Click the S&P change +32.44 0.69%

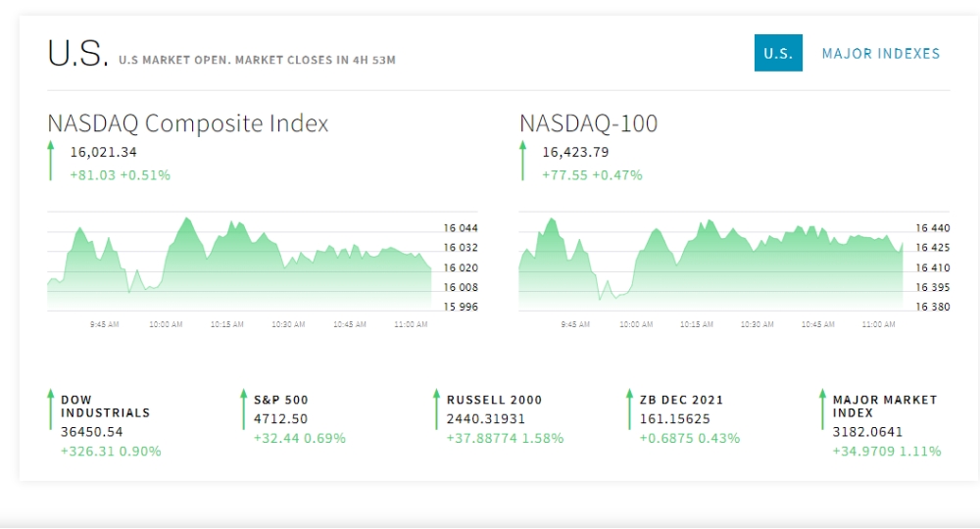299,438
